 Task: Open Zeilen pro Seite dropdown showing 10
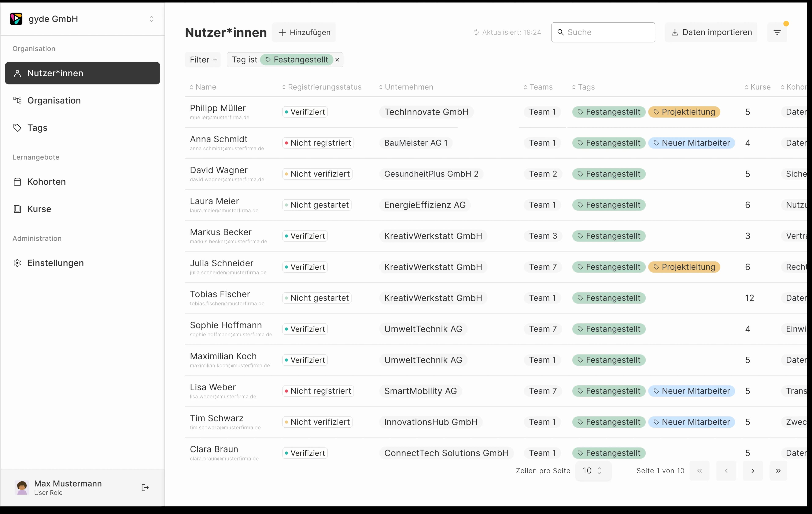593,470
